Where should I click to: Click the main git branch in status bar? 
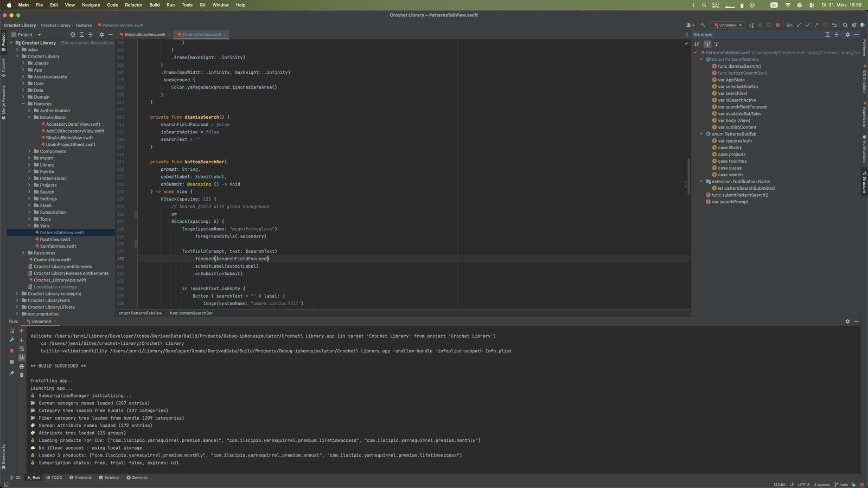841,485
